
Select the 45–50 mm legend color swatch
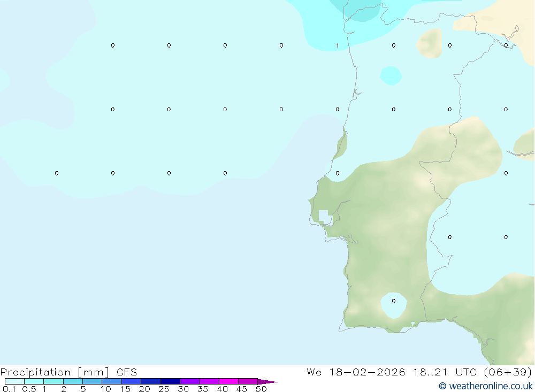(x=248, y=381)
